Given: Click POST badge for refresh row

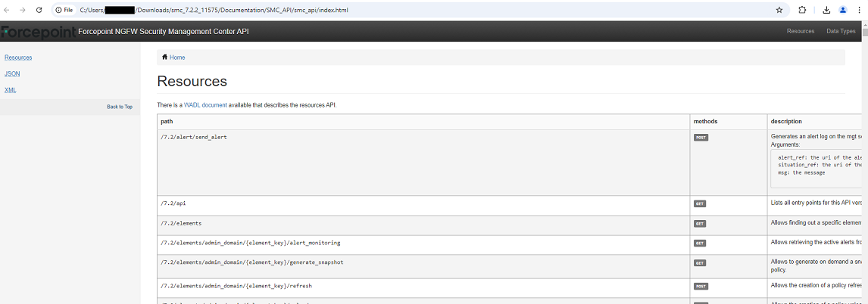Looking at the screenshot, I should pyautogui.click(x=701, y=287).
